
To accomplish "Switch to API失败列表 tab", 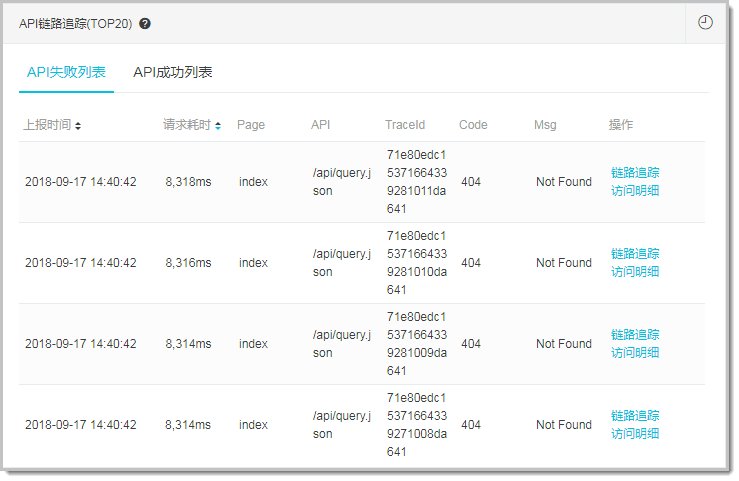I will [66, 72].
